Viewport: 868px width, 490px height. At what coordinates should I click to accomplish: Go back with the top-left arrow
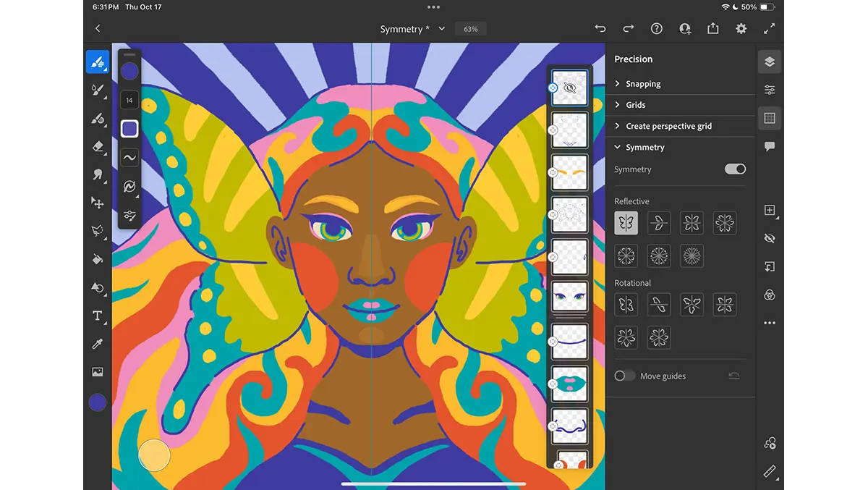point(98,29)
